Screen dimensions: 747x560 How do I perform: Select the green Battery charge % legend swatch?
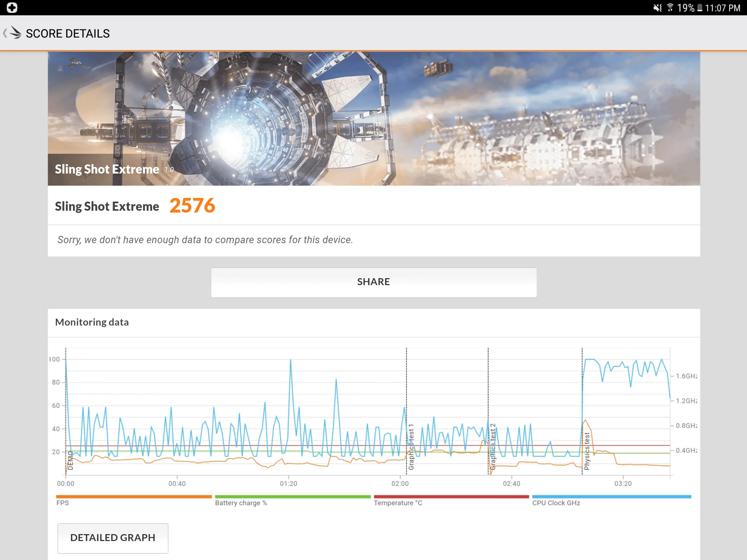(x=293, y=497)
